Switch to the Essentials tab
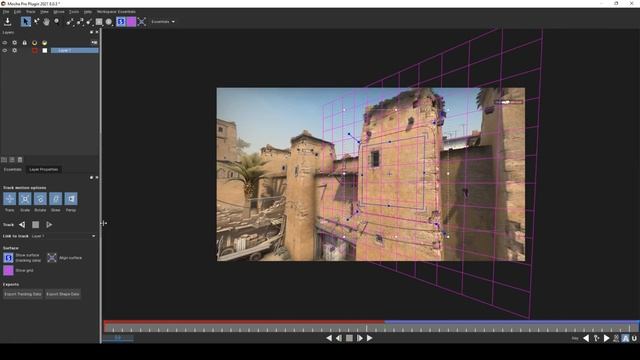This screenshot has height=360, width=640. [13, 169]
